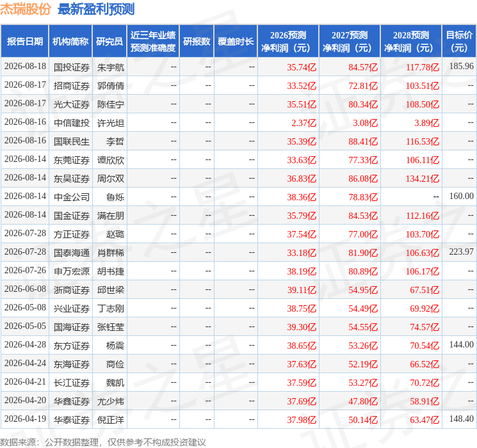Screen dimensions: 477x448
Task: Select the 国金证券 institution cell
Action: point(72,215)
